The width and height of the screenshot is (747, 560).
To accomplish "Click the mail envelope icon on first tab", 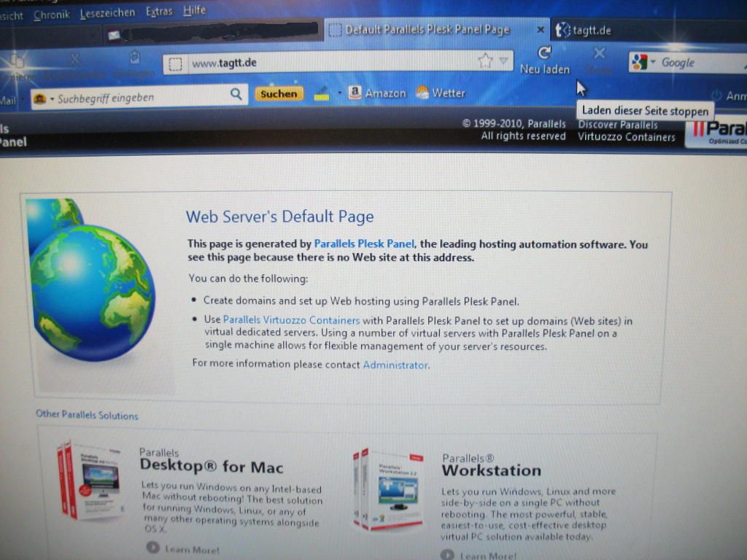I will (113, 35).
